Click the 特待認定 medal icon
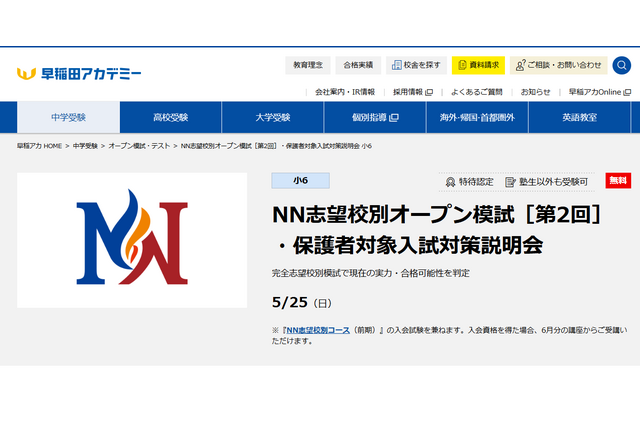The width and height of the screenshot is (640, 426). pyautogui.click(x=450, y=182)
